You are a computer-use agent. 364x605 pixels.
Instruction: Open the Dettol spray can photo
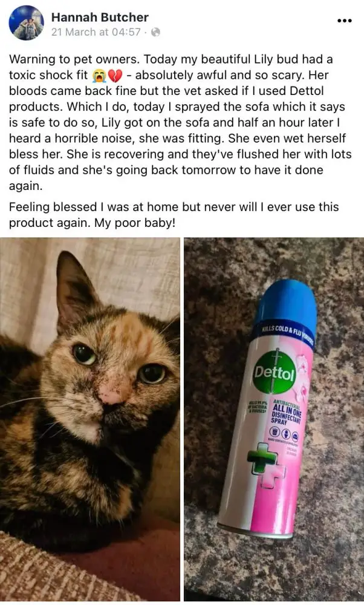click(x=274, y=419)
